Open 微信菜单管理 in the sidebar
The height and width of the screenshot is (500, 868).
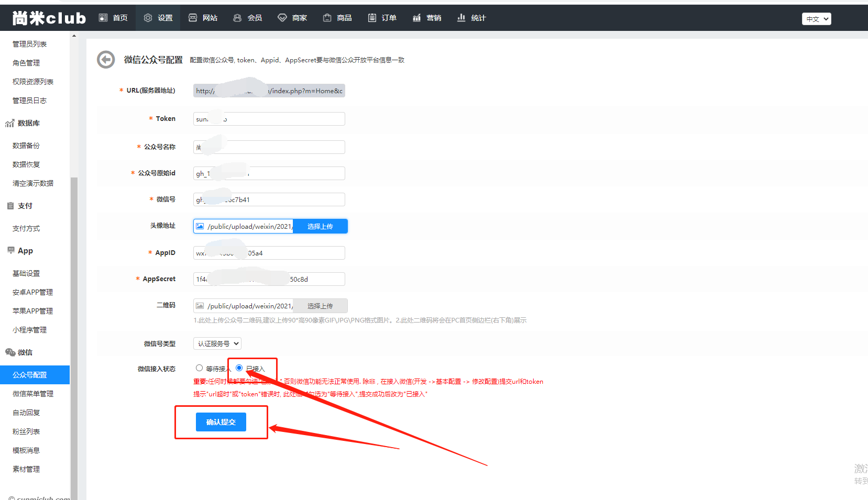33,394
